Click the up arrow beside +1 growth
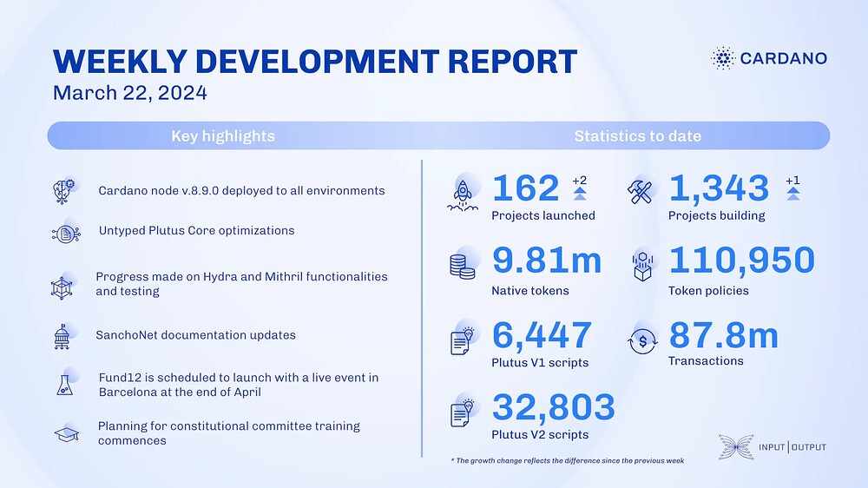Screen dimensions: 868x488 [x=792, y=194]
